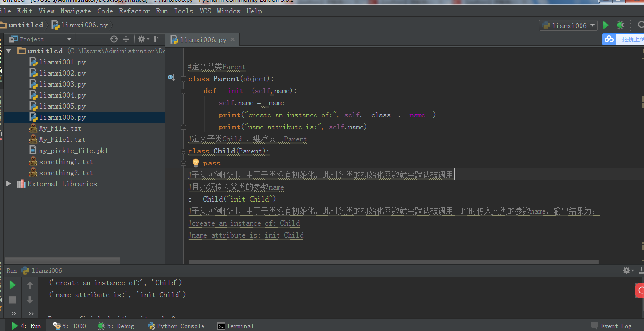Open the Run panel settings gear
Image resolution: width=644 pixels, height=331 pixels.
tap(626, 270)
